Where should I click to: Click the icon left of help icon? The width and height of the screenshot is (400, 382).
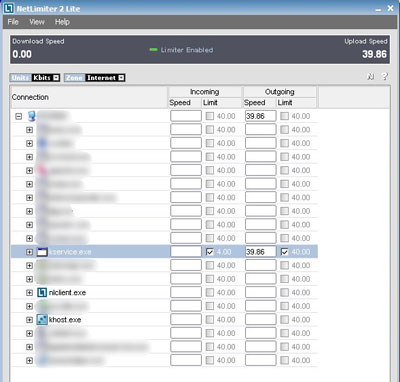(370, 77)
